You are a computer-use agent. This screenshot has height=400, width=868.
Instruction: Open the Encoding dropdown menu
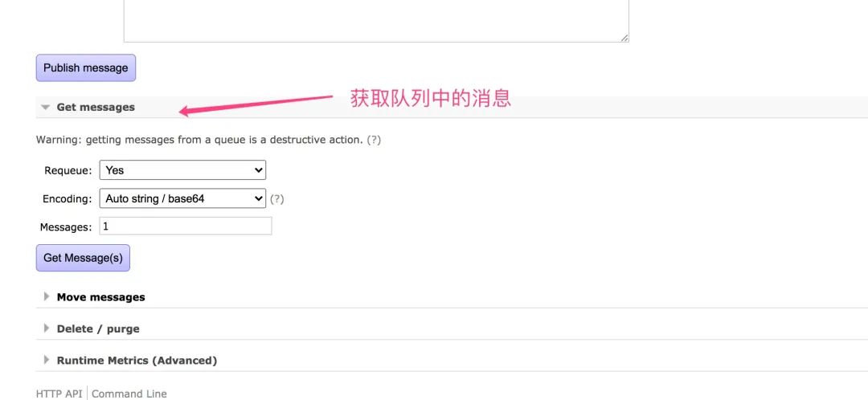point(182,198)
